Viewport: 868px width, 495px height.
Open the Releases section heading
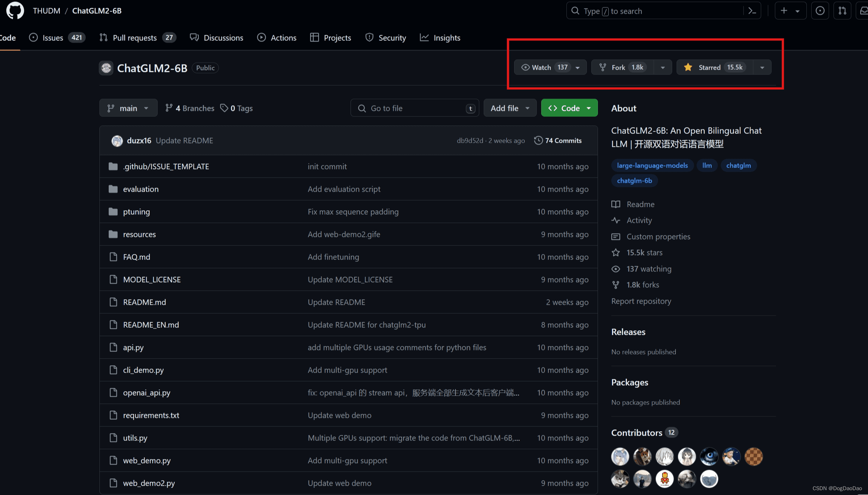628,332
